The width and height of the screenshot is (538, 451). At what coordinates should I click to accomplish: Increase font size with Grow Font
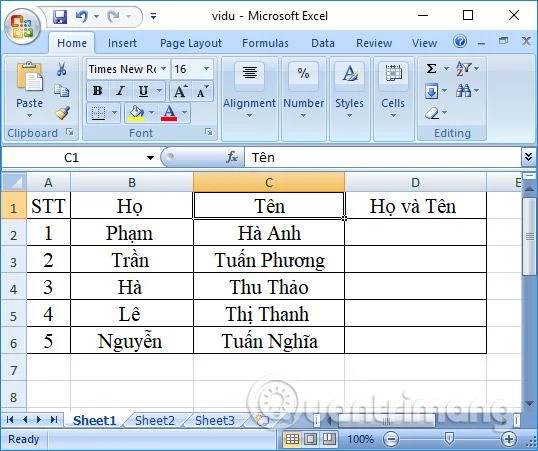180,91
